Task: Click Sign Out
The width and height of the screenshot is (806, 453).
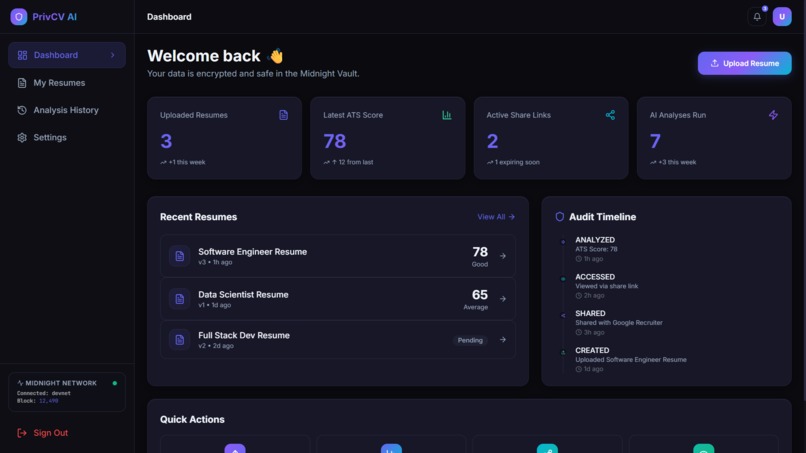Action: pos(43,433)
